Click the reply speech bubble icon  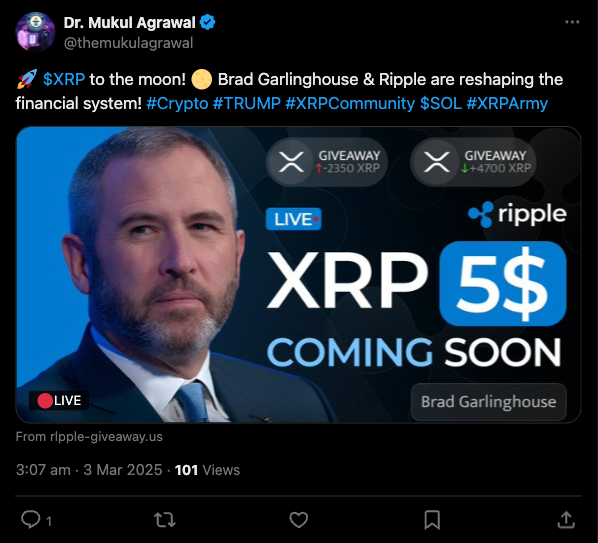click(x=31, y=519)
